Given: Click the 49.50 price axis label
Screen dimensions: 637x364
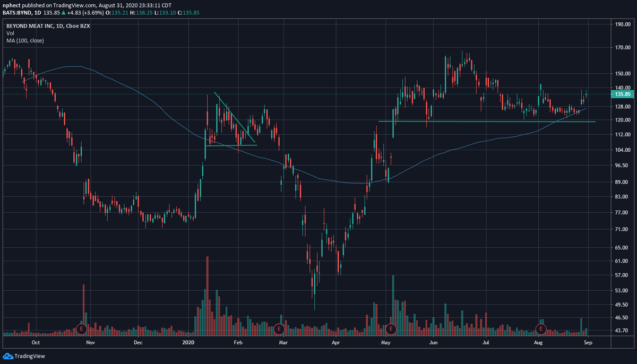Looking at the screenshot, I should point(622,305).
